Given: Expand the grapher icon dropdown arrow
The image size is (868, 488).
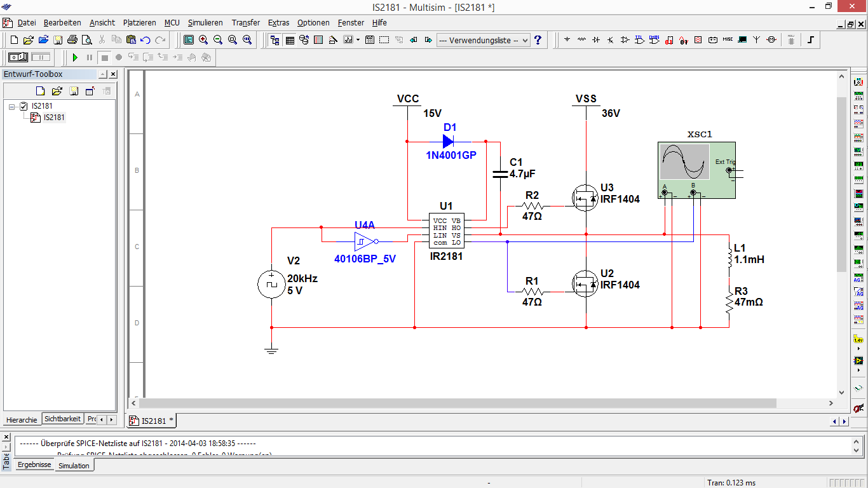Looking at the screenshot, I should coord(358,39).
